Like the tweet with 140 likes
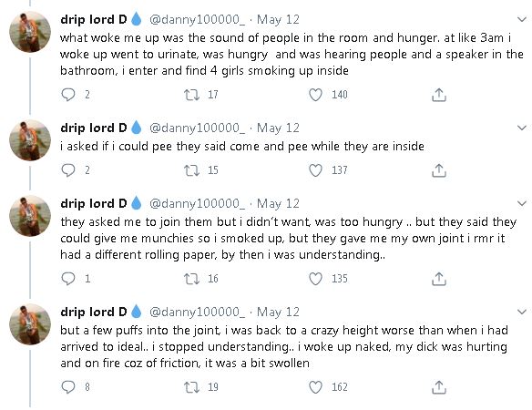The width and height of the screenshot is (532, 410). (x=315, y=95)
